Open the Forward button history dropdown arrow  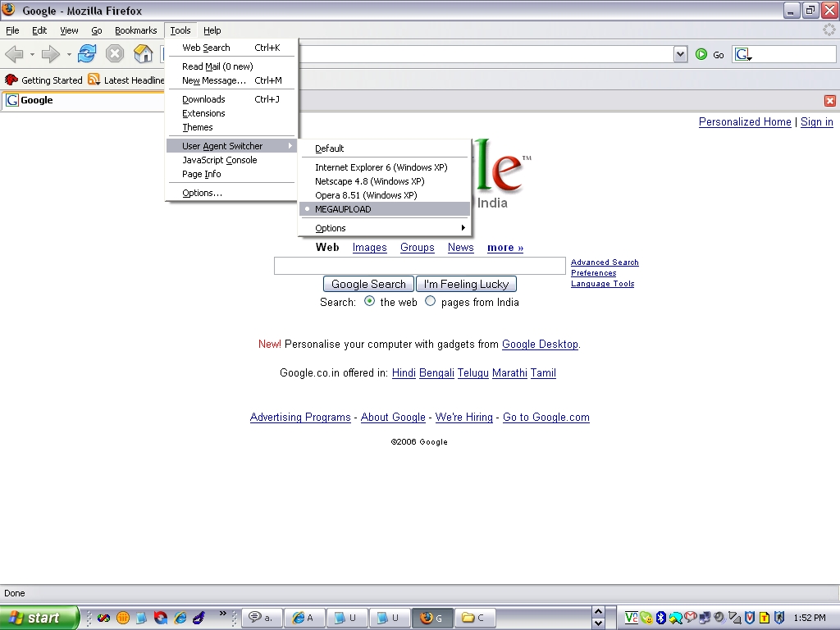tap(69, 55)
